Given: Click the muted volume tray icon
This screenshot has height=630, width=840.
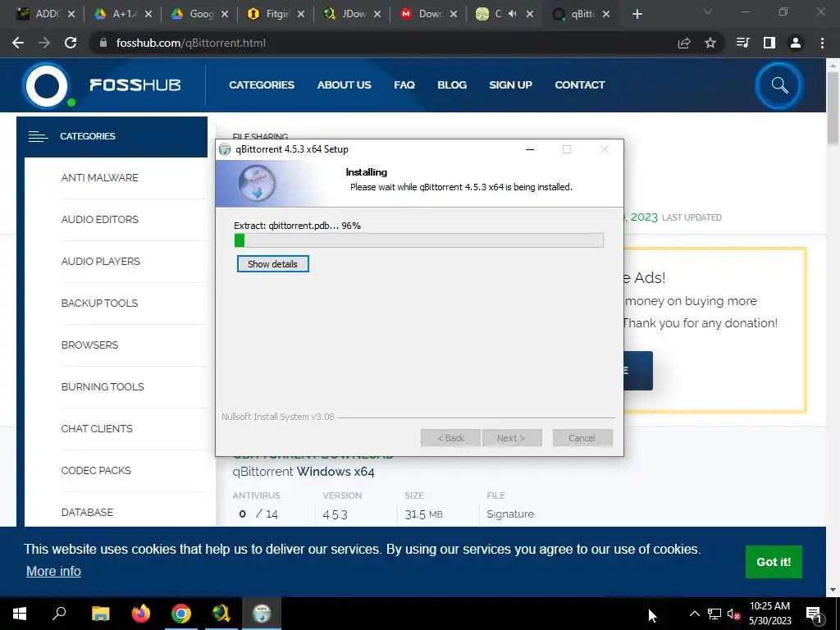Looking at the screenshot, I should pos(733,614).
